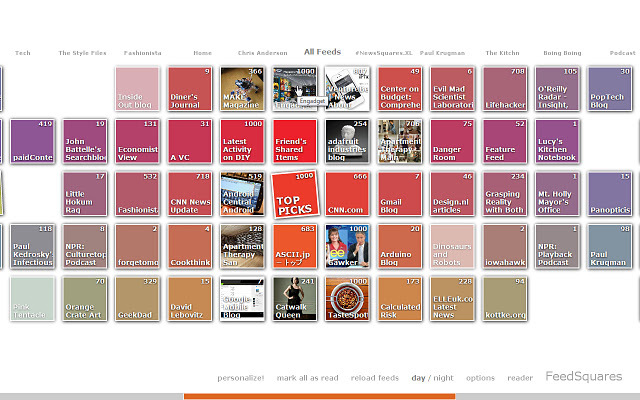Go to the Fashionista tab
Image resolution: width=640 pixels, height=400 pixels.
point(144,52)
